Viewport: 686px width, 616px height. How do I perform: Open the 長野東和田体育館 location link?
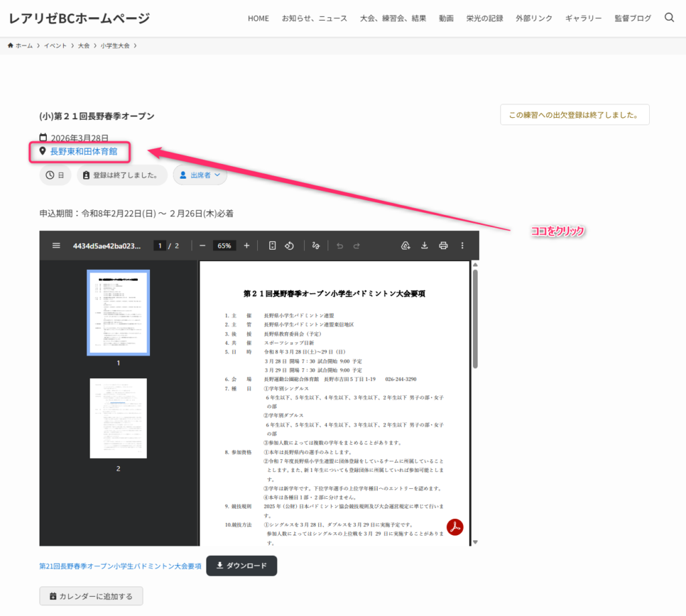[84, 151]
